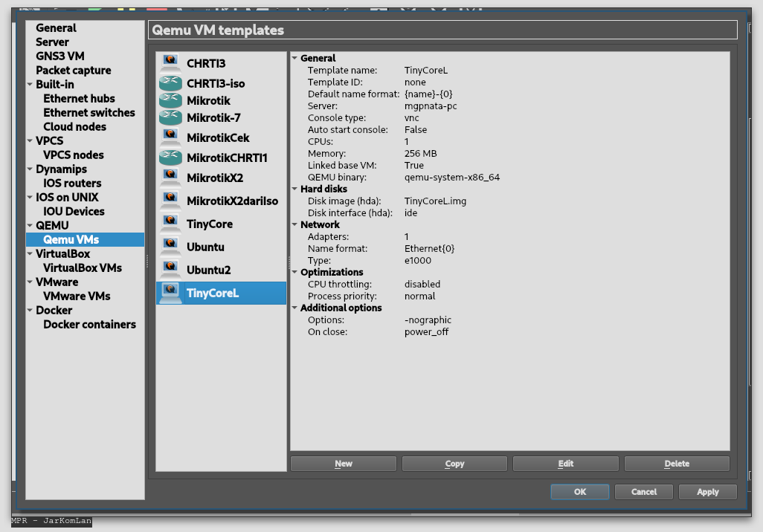
Task: Collapse the Built-in tree category
Action: (30, 85)
